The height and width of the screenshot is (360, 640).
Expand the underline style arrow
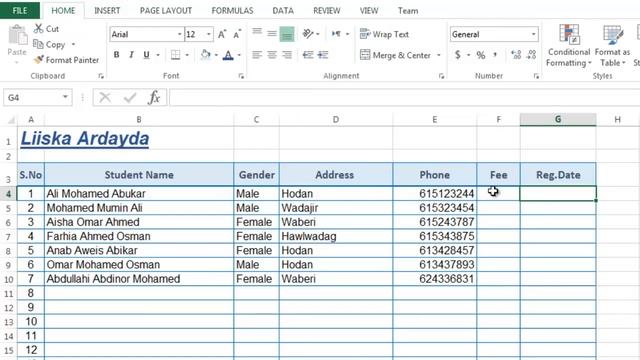coord(158,55)
